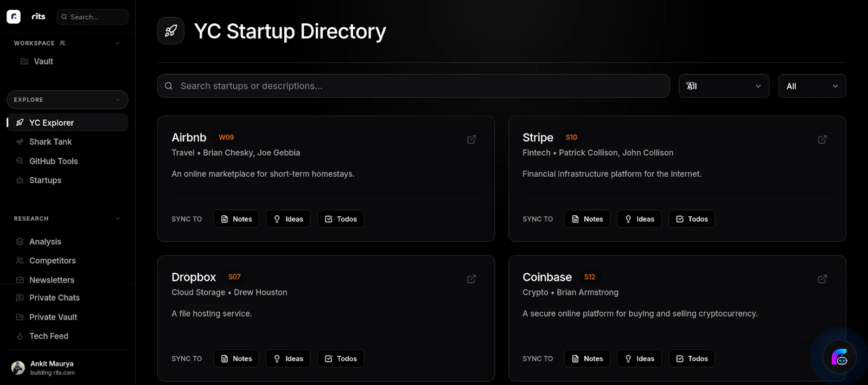Viewport: 868px width, 385px height.
Task: Open the rightmost All filter dropdown
Action: pyautogui.click(x=812, y=86)
